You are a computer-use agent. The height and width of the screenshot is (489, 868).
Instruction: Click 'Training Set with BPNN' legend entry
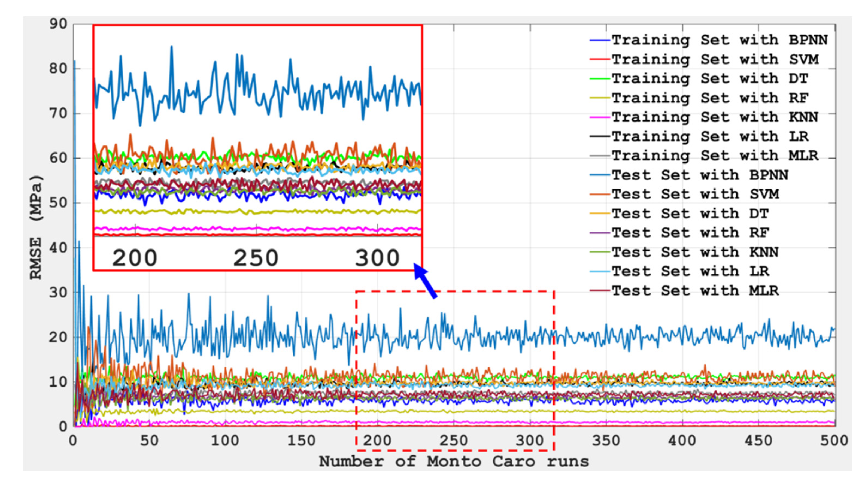tap(720, 40)
